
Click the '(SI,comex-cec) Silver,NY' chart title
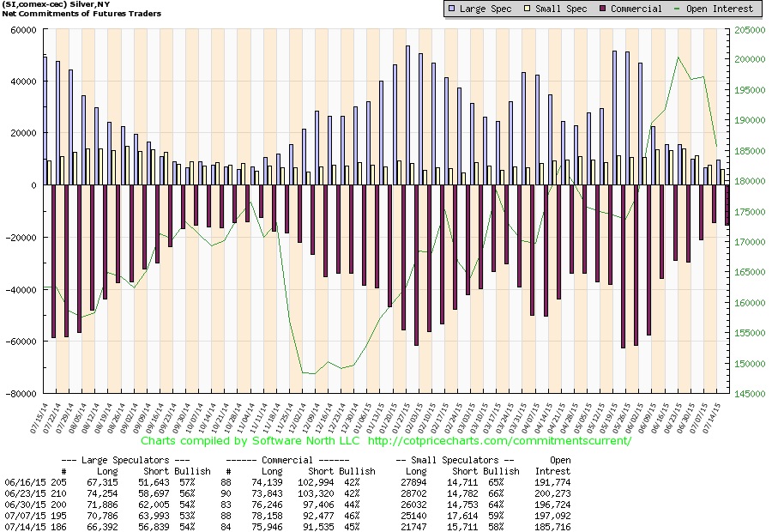point(56,4)
